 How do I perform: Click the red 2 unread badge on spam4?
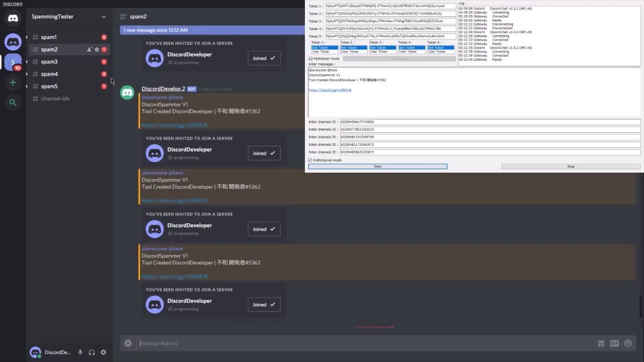click(104, 74)
